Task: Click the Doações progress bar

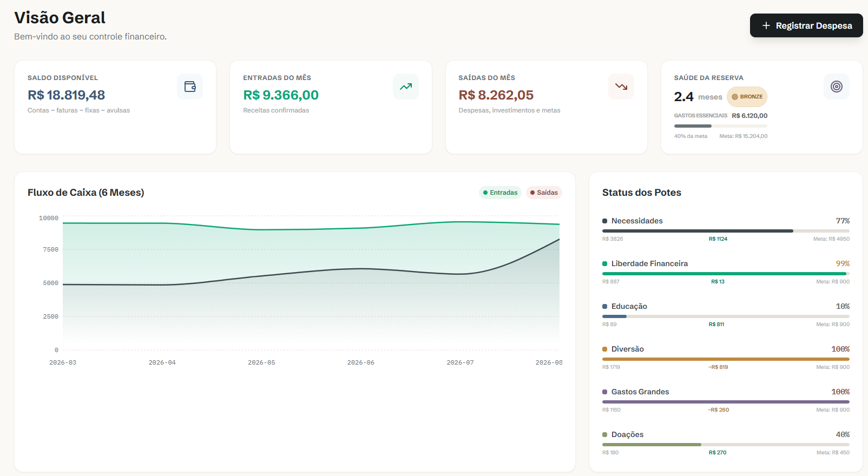Action: (726, 445)
